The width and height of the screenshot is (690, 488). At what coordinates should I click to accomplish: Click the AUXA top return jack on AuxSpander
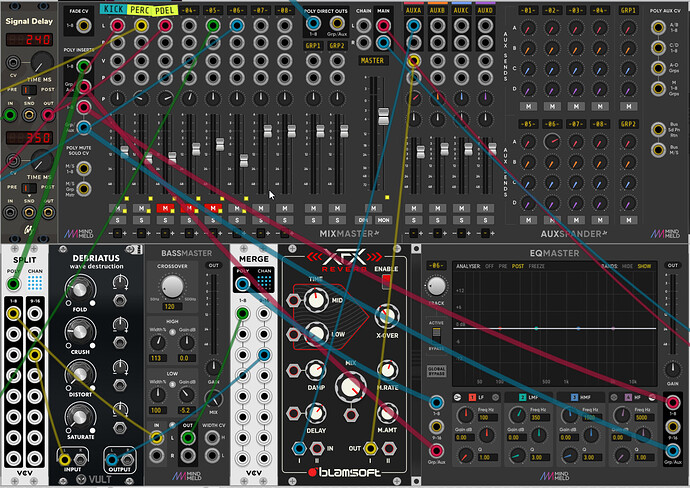tap(413, 26)
